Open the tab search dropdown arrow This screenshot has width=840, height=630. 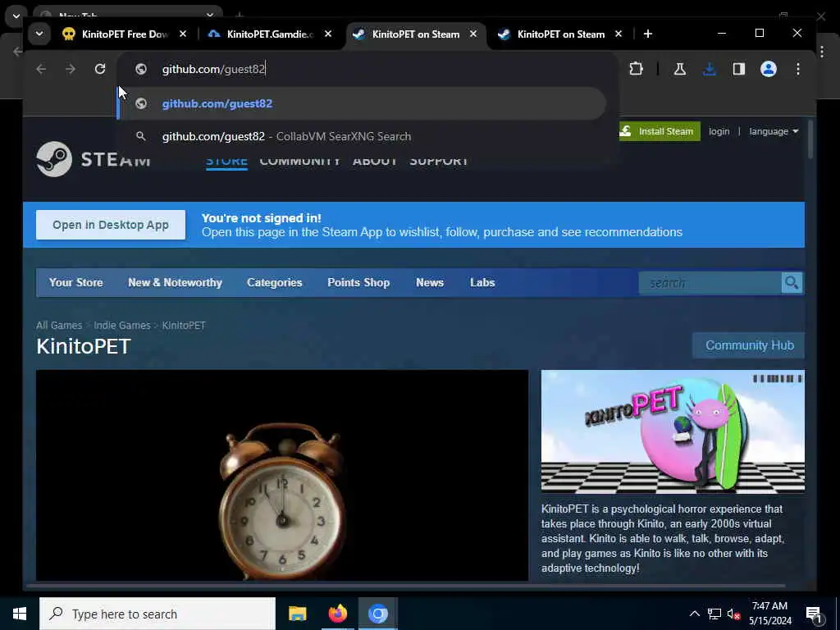click(x=39, y=34)
